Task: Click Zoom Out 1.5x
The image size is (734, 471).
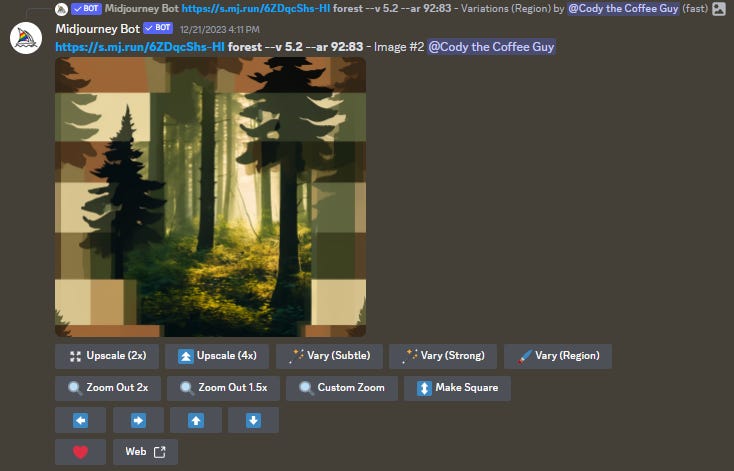Action: 223,388
